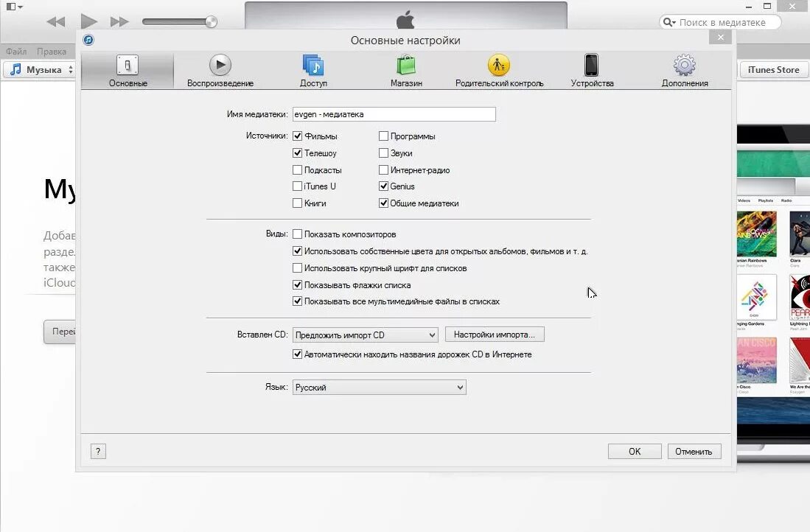Viewport: 810px width, 532px height.
Task: Open the Файл menu
Action: 16,51
